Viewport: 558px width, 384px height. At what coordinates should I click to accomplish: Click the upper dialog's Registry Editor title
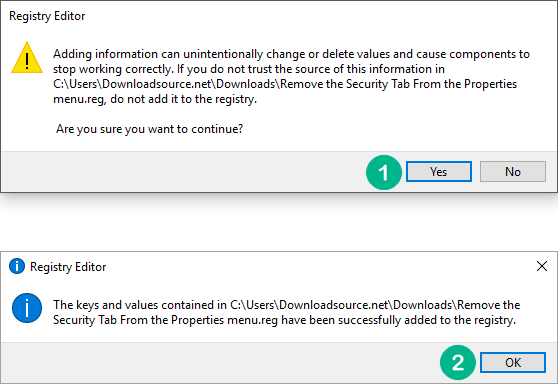[x=47, y=16]
